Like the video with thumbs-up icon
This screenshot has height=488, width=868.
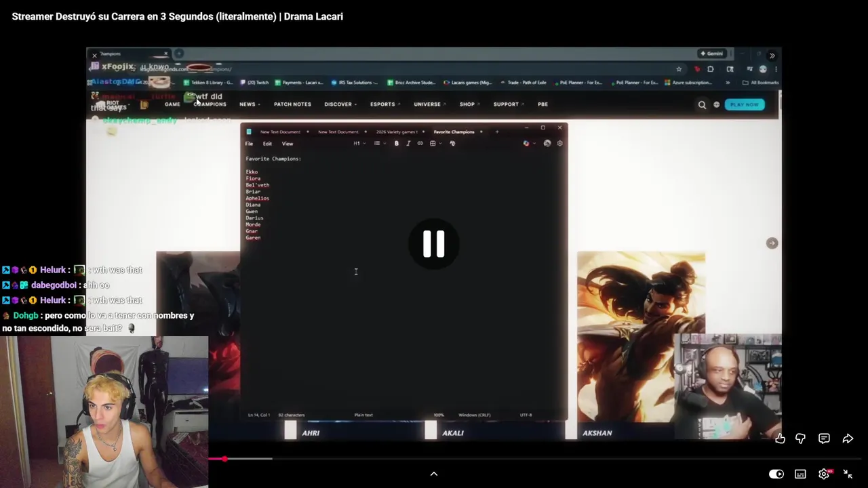click(780, 439)
